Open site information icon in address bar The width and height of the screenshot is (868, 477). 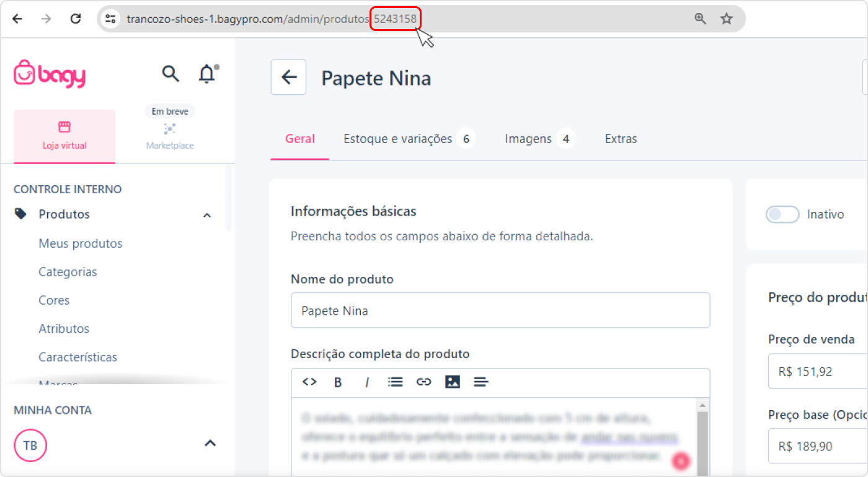pos(110,19)
